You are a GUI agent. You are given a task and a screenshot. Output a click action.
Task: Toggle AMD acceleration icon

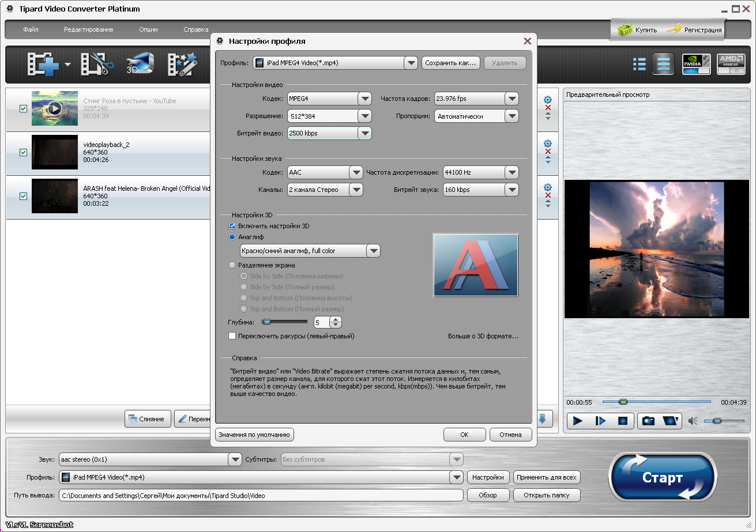pos(731,64)
